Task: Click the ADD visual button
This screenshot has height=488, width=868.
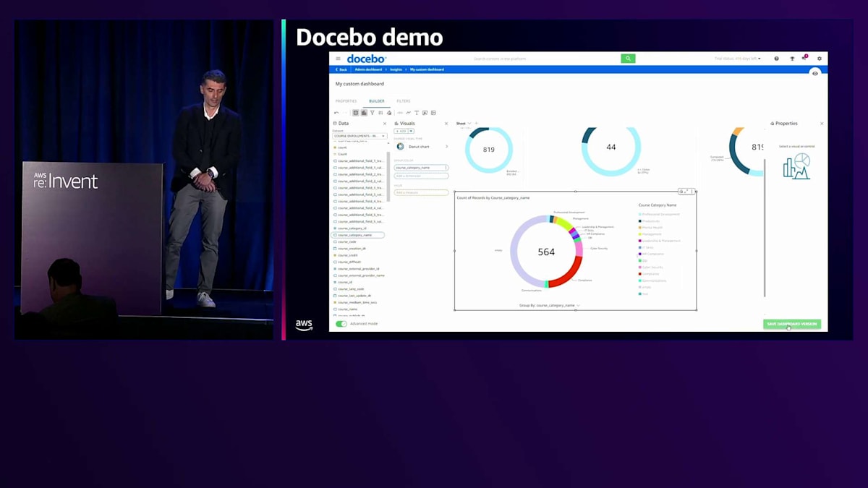Action: [x=401, y=131]
